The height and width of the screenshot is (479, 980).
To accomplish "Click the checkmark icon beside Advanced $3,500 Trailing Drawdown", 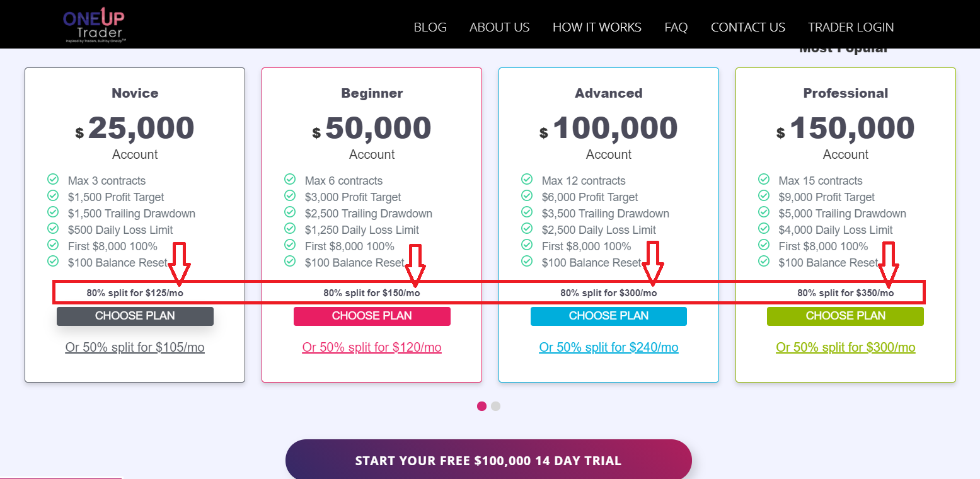I will pos(527,212).
